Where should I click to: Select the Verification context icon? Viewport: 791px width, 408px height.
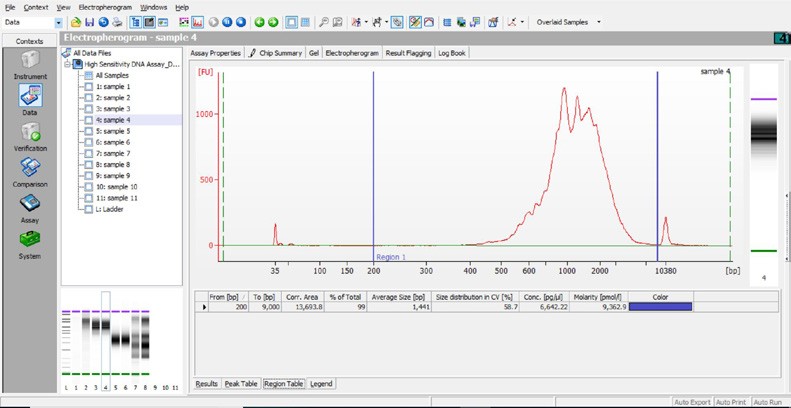coord(29,133)
